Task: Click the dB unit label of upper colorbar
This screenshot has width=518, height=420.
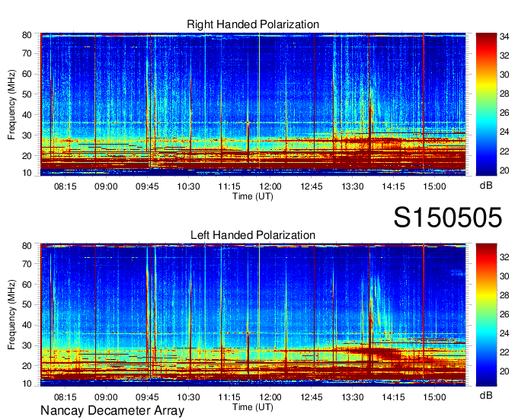Action: pyautogui.click(x=486, y=186)
